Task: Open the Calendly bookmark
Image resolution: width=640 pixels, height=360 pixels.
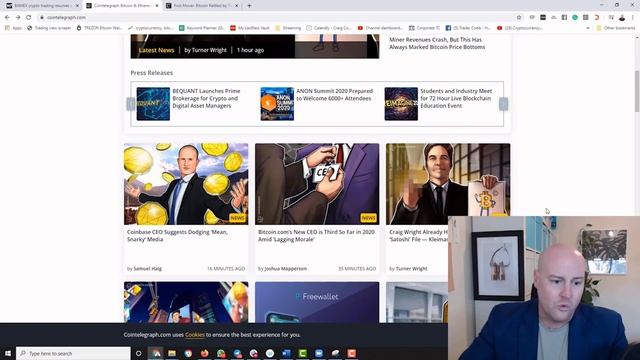Action: point(329,28)
